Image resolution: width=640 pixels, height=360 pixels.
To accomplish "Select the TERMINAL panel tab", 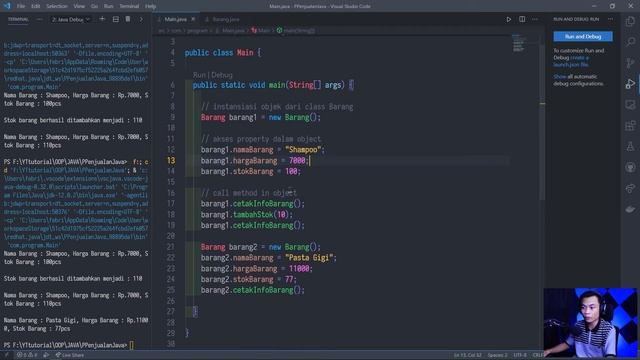I will [x=18, y=19].
